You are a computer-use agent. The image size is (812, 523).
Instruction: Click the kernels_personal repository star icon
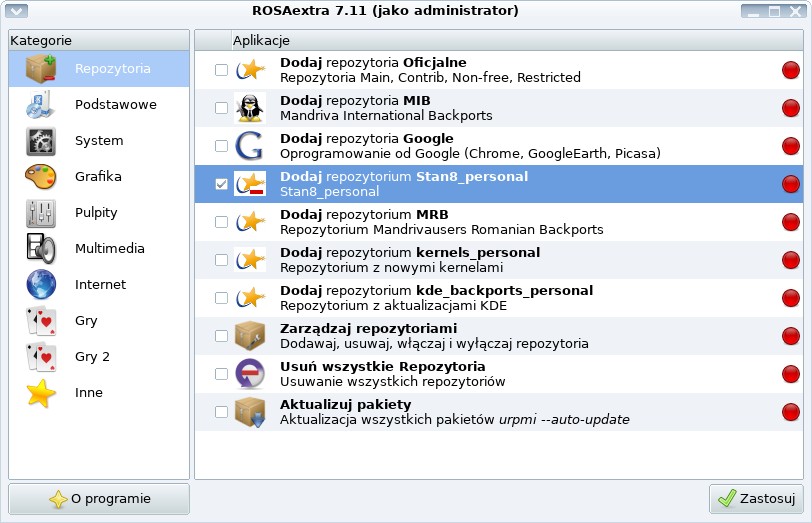tap(250, 259)
